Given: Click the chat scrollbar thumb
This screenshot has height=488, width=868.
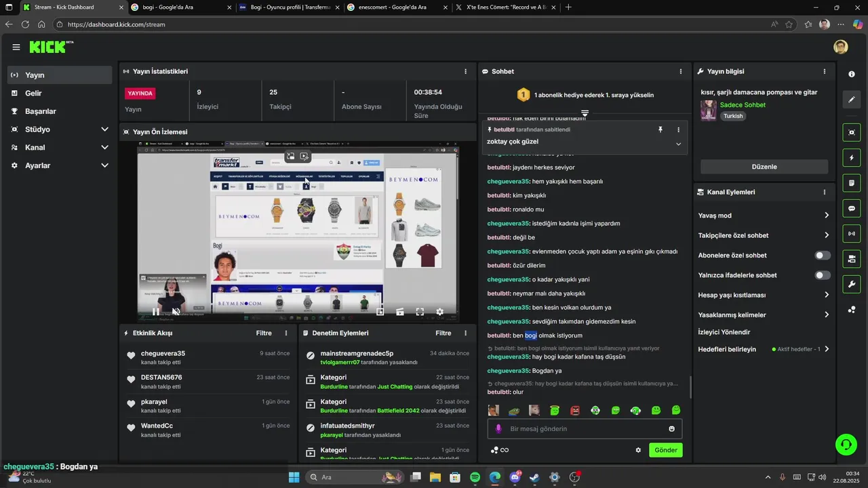Looking at the screenshot, I should click(x=691, y=387).
